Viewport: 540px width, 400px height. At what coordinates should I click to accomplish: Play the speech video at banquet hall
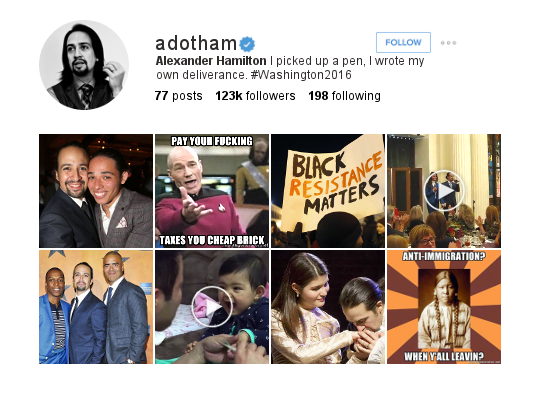point(444,191)
